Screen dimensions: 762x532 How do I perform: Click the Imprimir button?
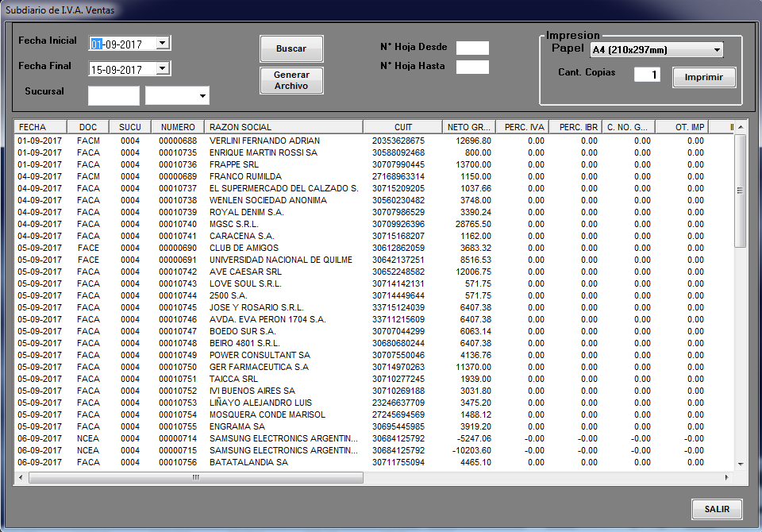704,77
